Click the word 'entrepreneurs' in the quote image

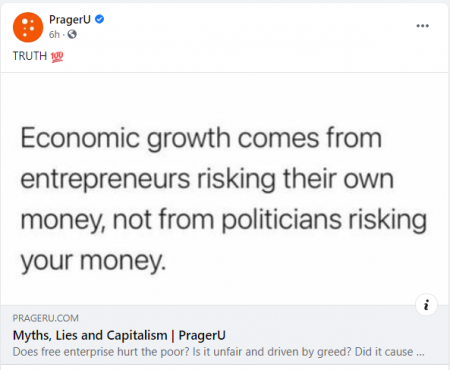(105, 180)
